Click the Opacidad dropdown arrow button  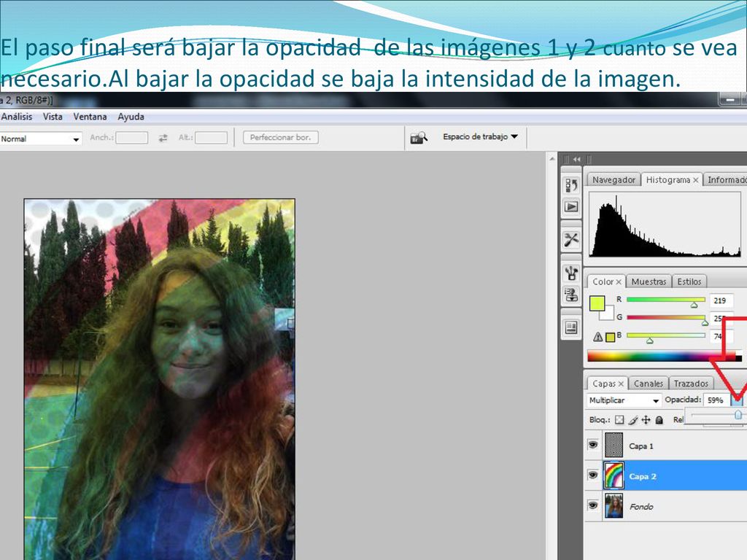pyautogui.click(x=737, y=400)
